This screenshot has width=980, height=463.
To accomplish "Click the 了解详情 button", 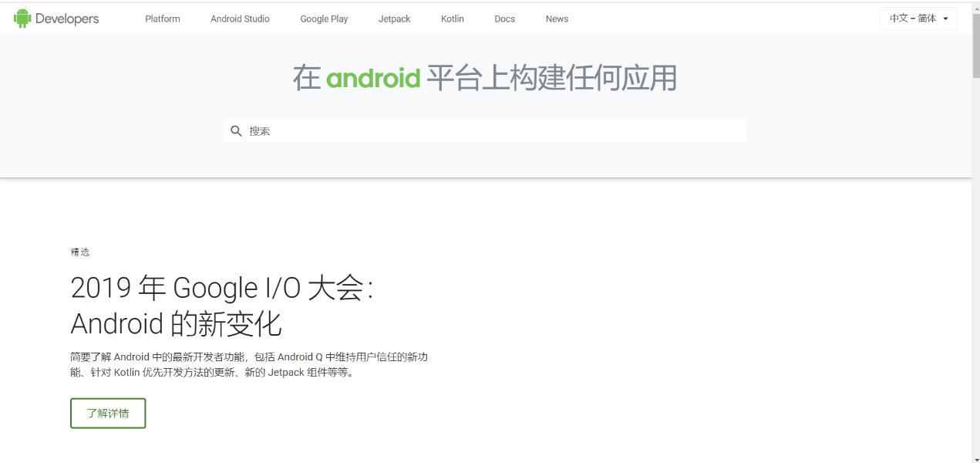I will pos(108,413).
